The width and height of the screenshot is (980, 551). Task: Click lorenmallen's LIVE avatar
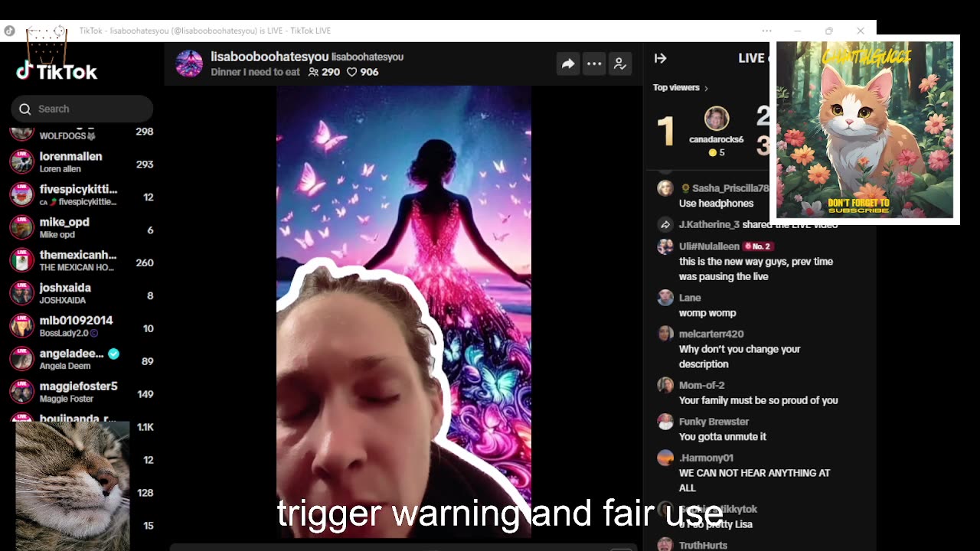click(22, 161)
